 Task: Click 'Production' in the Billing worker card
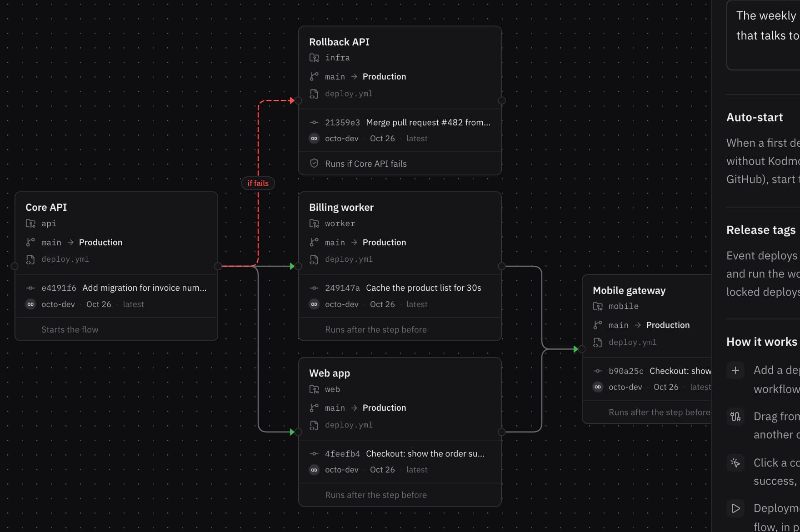click(385, 242)
